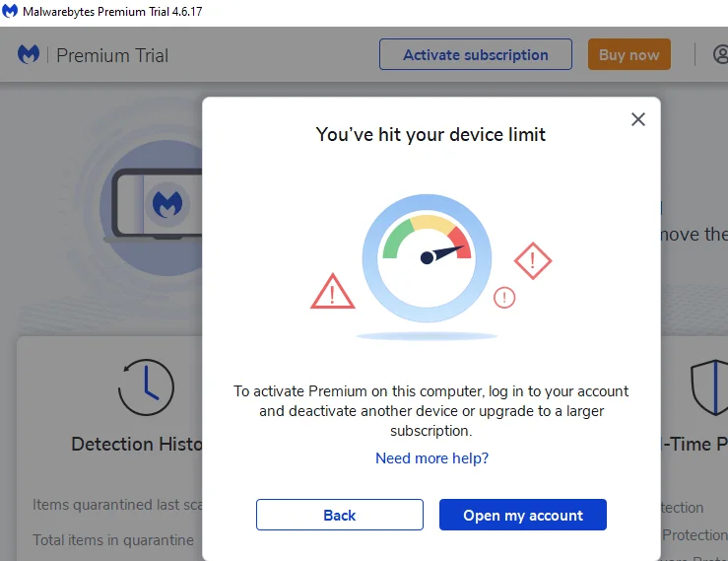
Task: Click Total items in quarantine row
Action: pyautogui.click(x=113, y=540)
